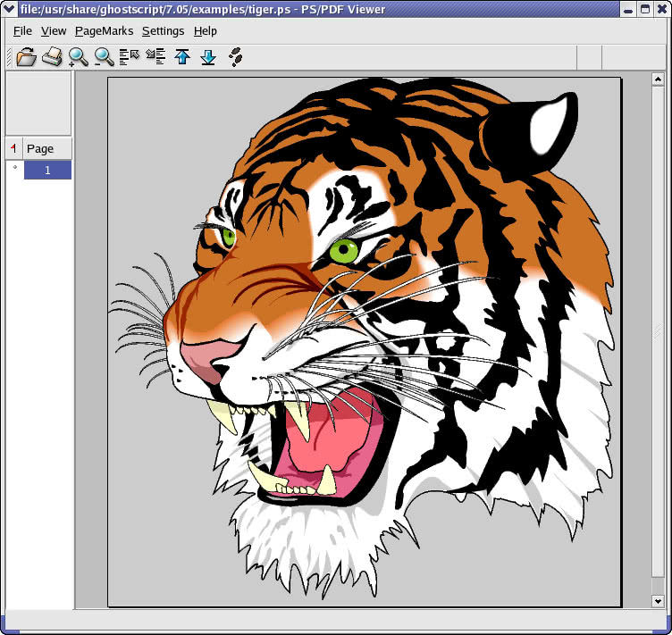Open the Help menu
This screenshot has height=635, width=672.
[206, 31]
